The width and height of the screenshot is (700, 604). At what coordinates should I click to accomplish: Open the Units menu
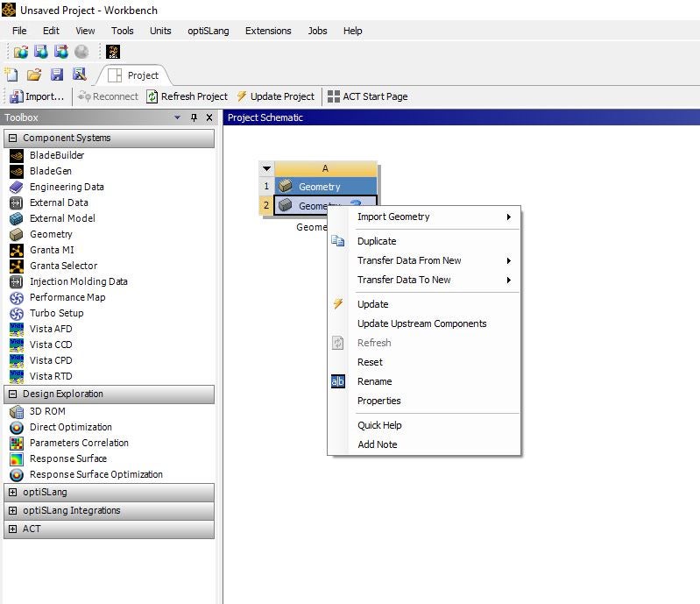point(160,31)
